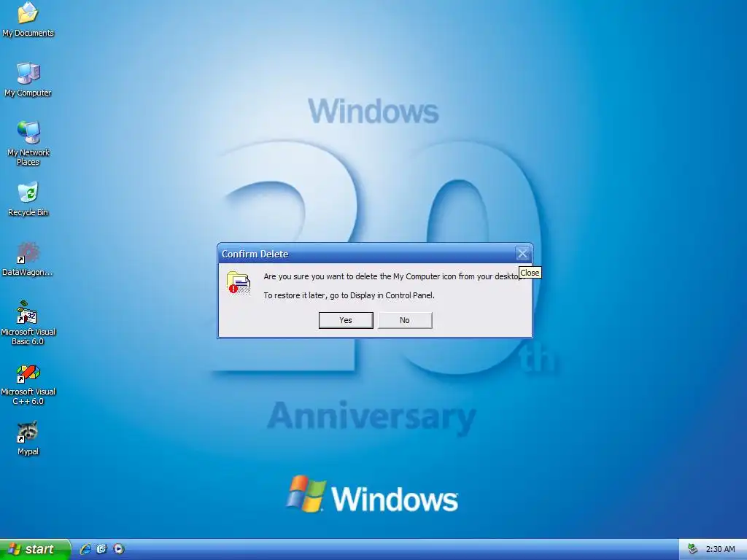
Task: Select the My Computer desktop icon
Action: (x=28, y=79)
